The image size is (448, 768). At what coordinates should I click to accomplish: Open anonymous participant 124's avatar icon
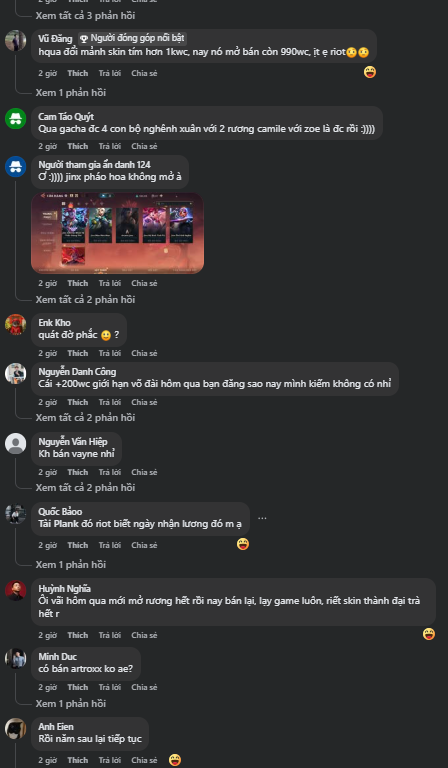point(16,167)
